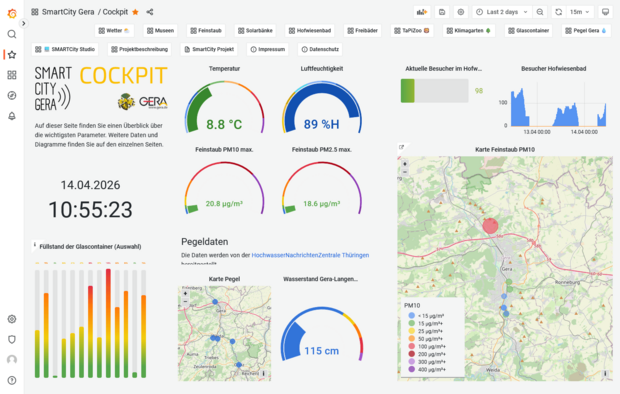Save the dashboard

click(442, 12)
